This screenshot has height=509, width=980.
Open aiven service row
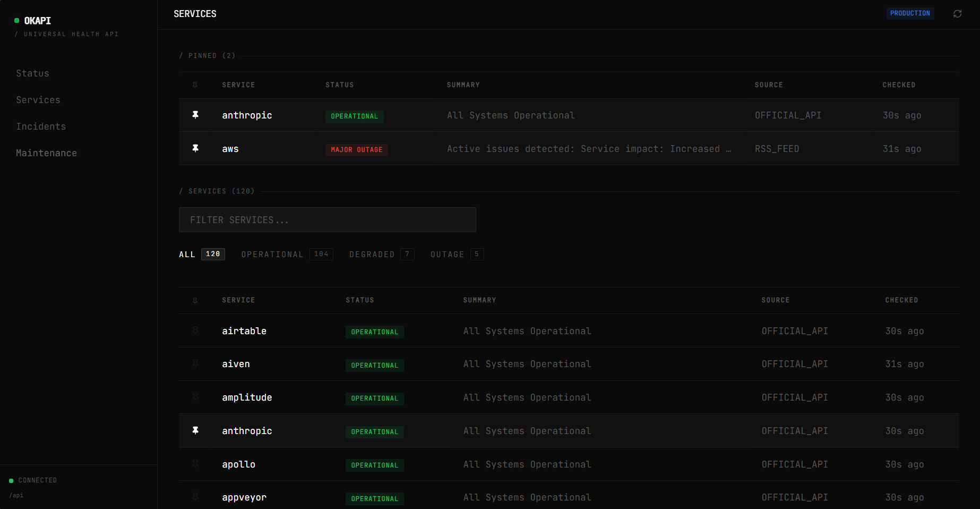[x=569, y=364]
